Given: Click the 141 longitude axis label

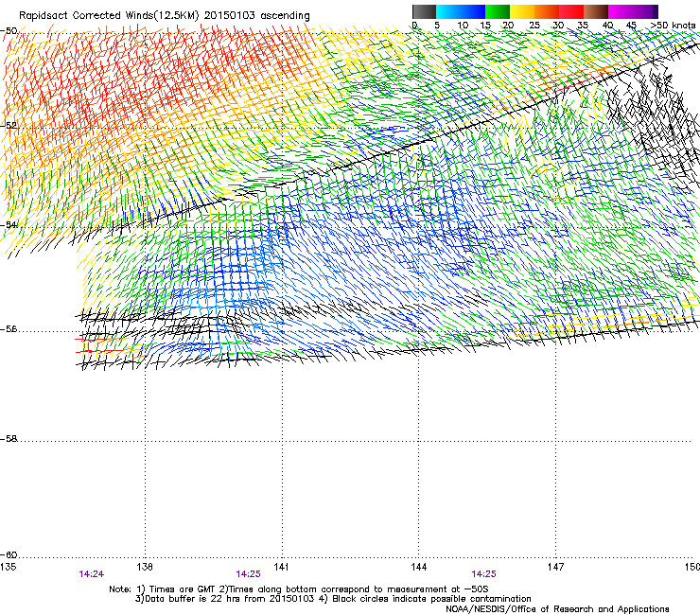Looking at the screenshot, I should [x=281, y=567].
